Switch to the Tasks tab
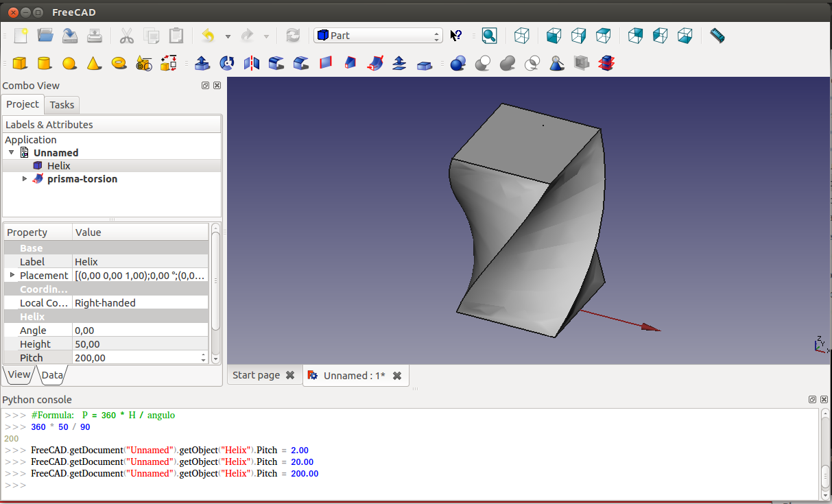832x504 pixels. click(x=62, y=105)
